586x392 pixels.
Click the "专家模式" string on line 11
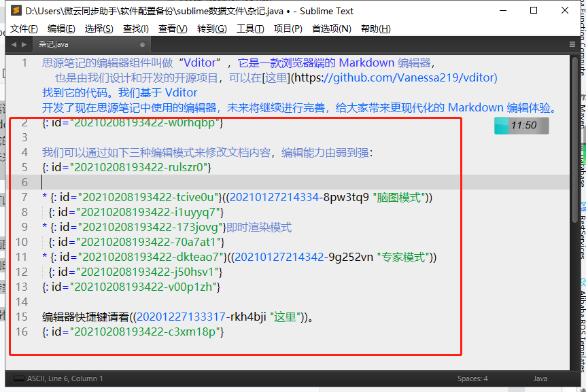pyautogui.click(x=403, y=257)
